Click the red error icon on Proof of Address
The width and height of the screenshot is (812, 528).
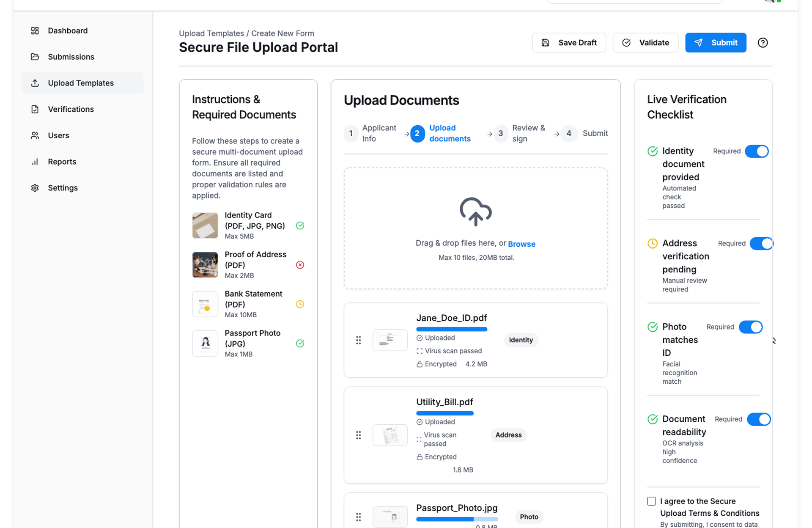coord(300,265)
